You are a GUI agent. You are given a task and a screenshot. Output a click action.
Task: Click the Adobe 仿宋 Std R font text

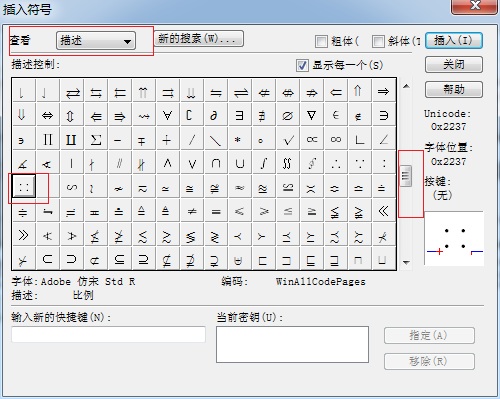point(88,282)
